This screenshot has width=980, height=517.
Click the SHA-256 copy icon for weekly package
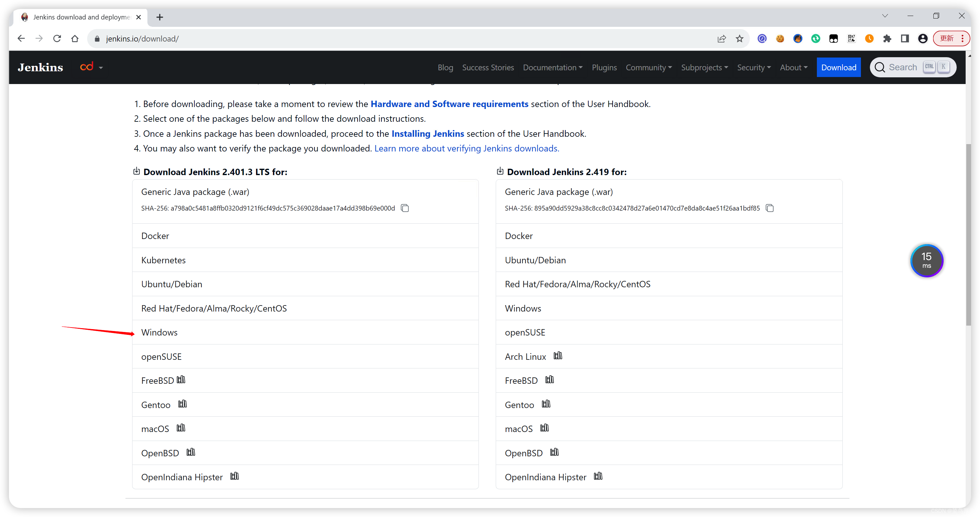click(769, 208)
